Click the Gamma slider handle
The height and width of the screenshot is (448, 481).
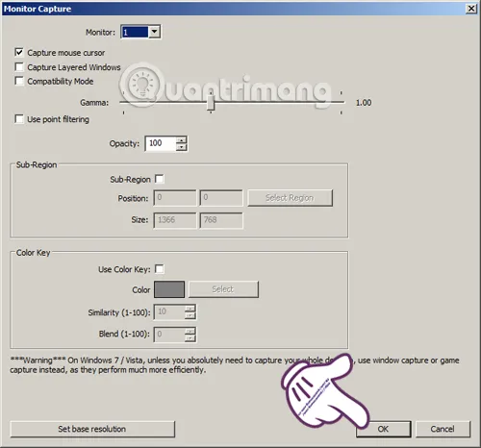click(x=211, y=102)
